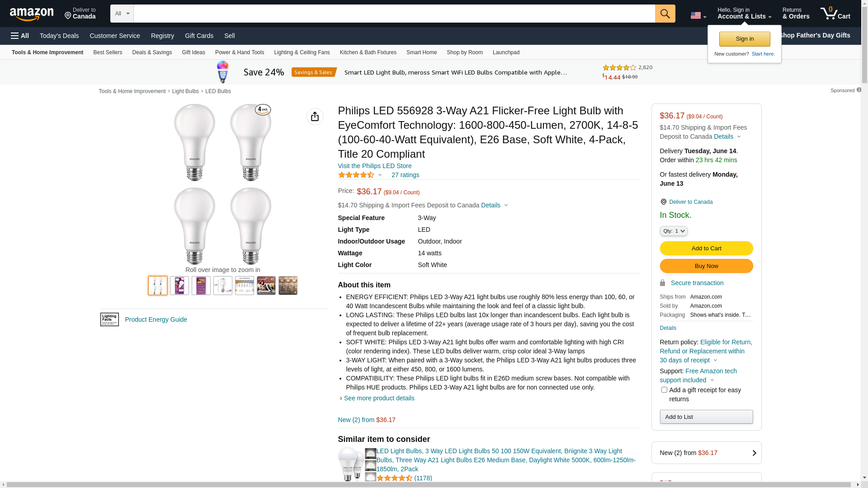
Task: Expand the star rating breakdown popover
Action: tap(380, 175)
